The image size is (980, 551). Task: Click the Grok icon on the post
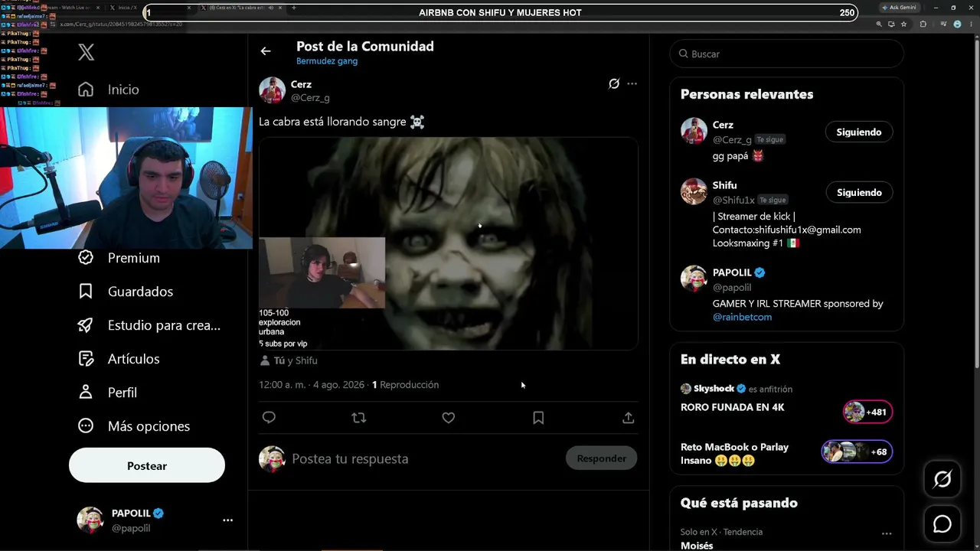pos(613,83)
